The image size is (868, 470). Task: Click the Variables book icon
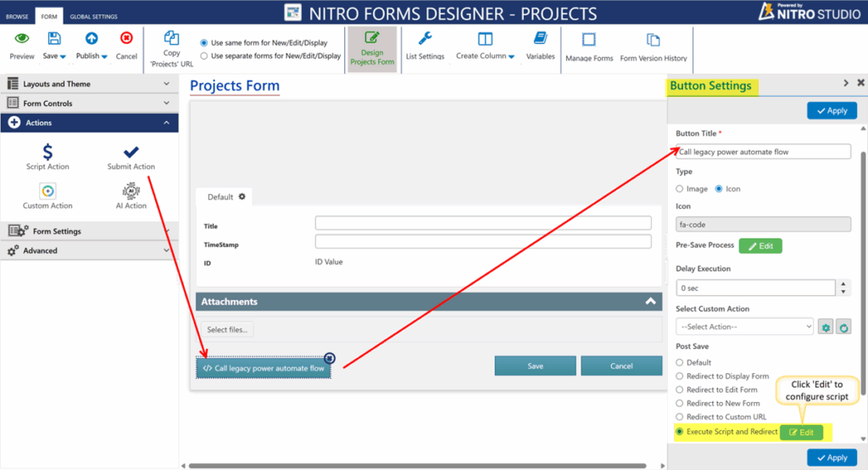tap(540, 40)
